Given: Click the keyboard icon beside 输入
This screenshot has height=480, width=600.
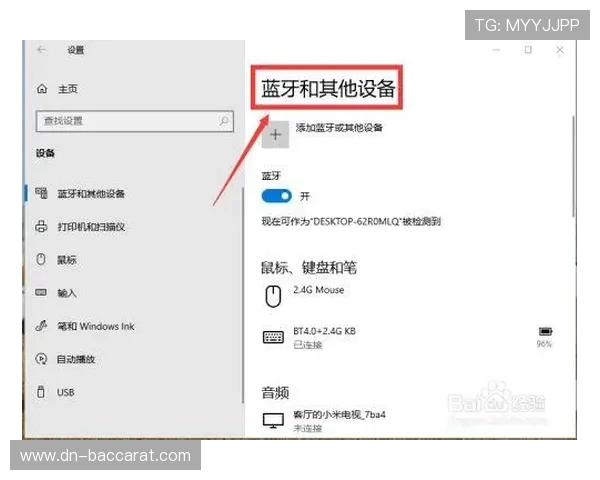Looking at the screenshot, I should (x=41, y=293).
